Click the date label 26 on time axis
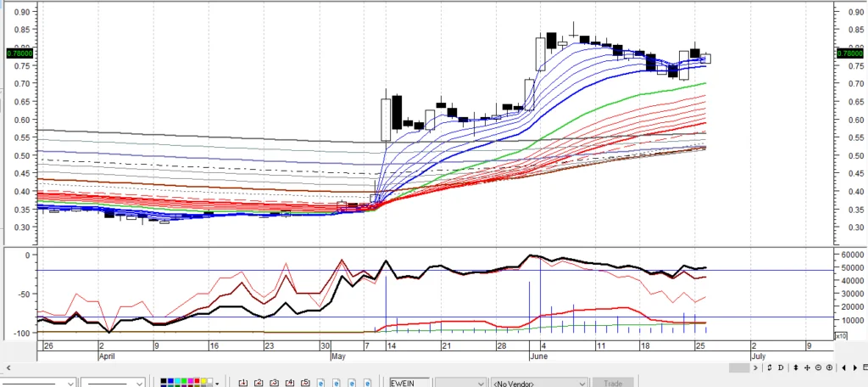The image size is (868, 387). point(49,346)
